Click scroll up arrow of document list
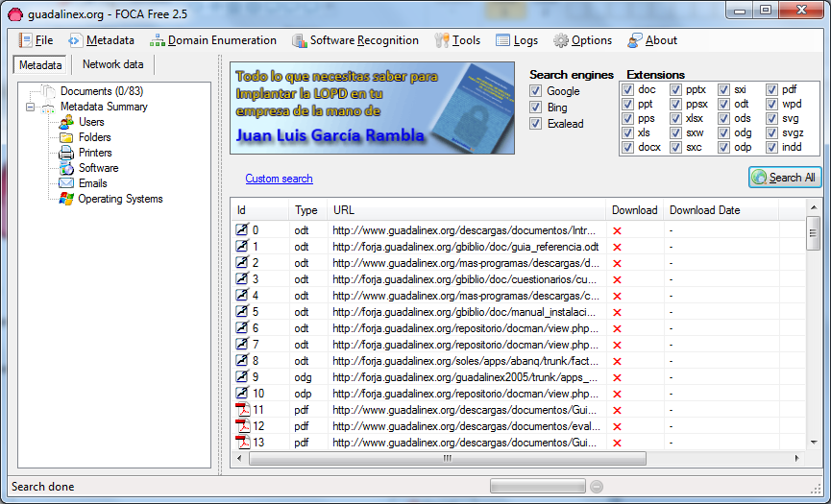Image resolution: width=831 pixels, height=504 pixels. (x=814, y=207)
